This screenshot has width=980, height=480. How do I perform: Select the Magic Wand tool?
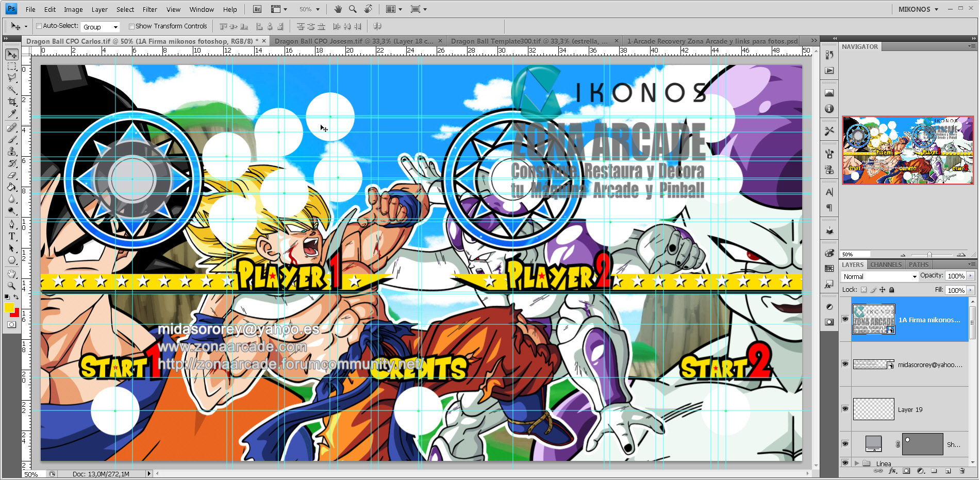click(11, 90)
